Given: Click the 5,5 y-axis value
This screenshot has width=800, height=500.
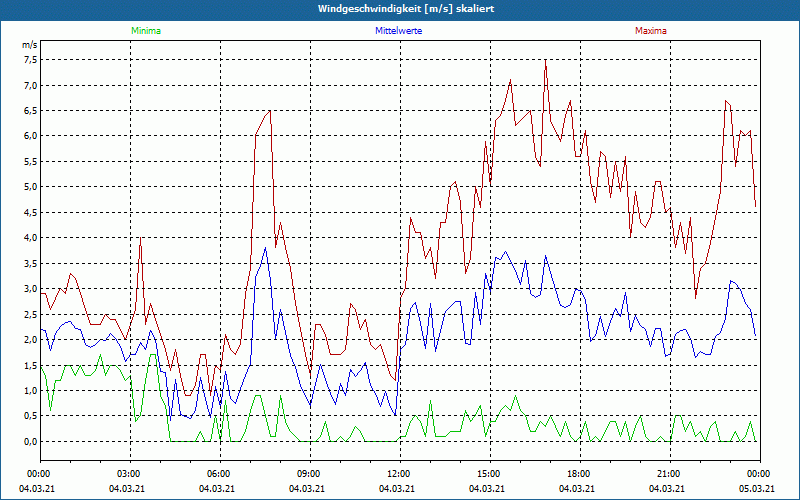Looking at the screenshot, I should (31, 161).
